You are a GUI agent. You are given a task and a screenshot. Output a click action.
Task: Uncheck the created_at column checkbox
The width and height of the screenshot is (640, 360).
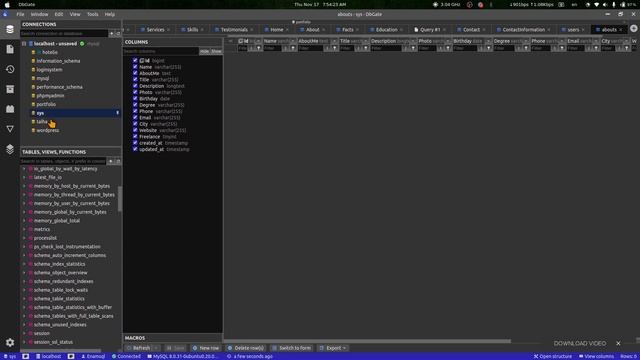point(135,143)
